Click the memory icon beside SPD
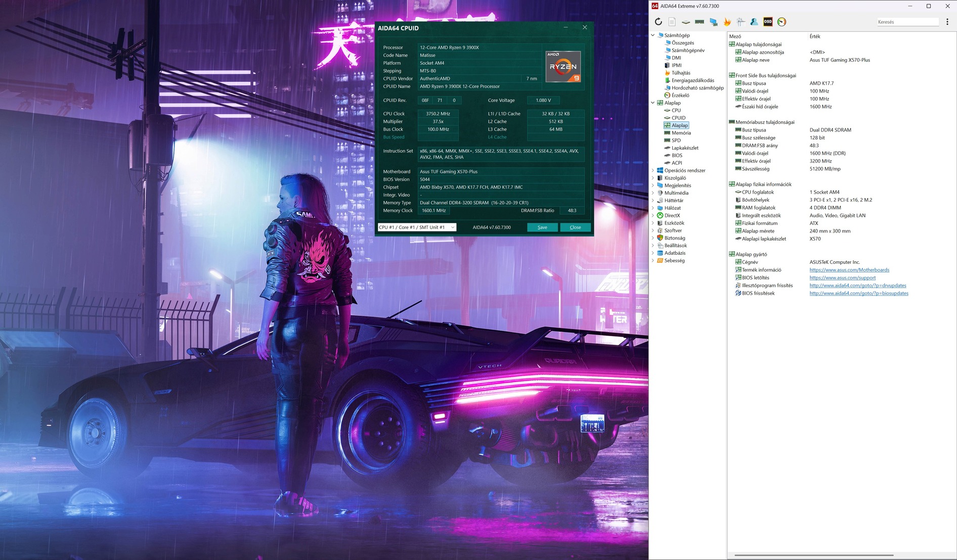Image resolution: width=957 pixels, height=560 pixels. (667, 141)
